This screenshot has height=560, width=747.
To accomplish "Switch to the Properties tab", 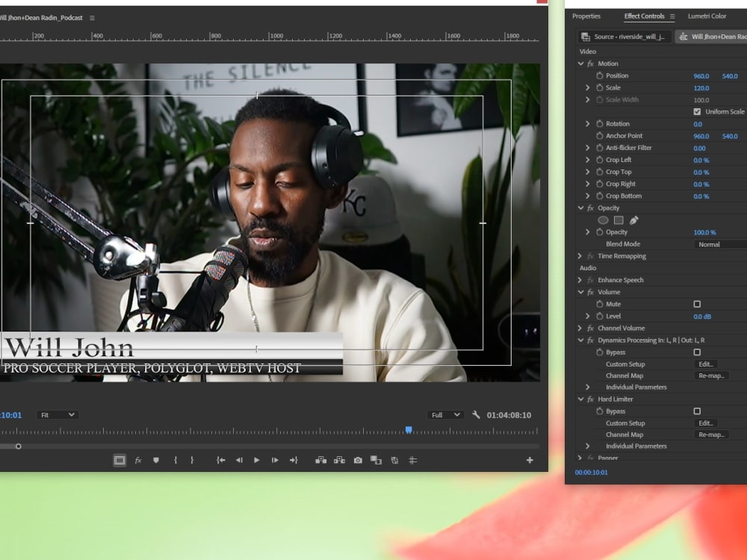I will coord(586,16).
